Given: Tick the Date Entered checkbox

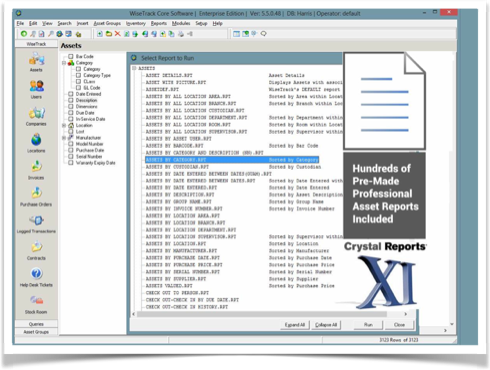Looking at the screenshot, I should pos(71,94).
